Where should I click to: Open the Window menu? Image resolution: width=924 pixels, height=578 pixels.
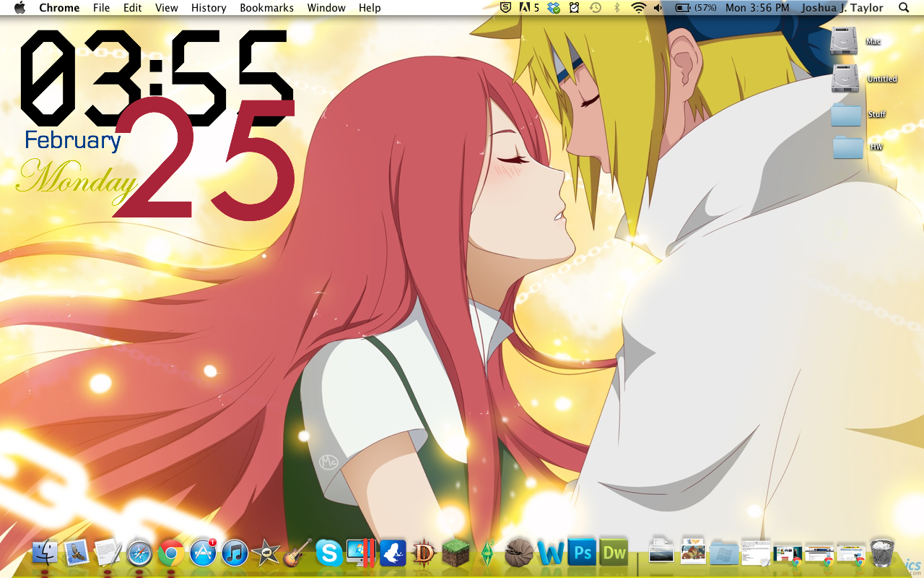326,8
